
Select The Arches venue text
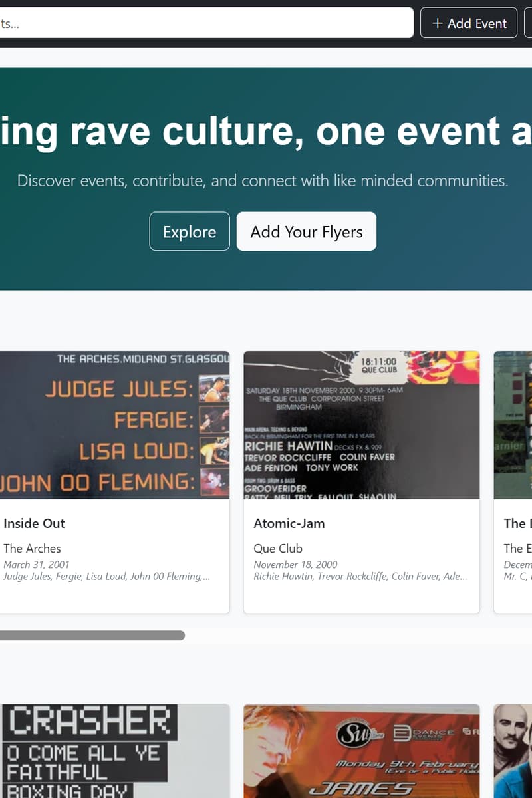(32, 549)
